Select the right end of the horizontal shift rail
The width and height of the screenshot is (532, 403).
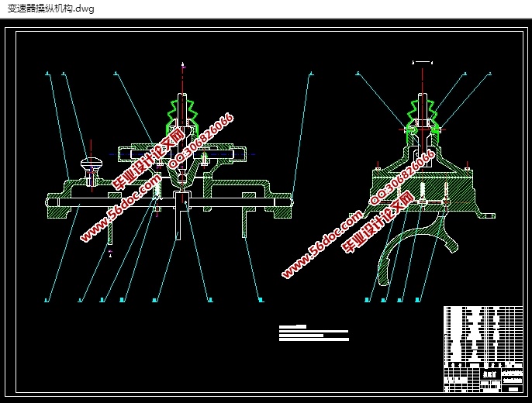click(288, 203)
